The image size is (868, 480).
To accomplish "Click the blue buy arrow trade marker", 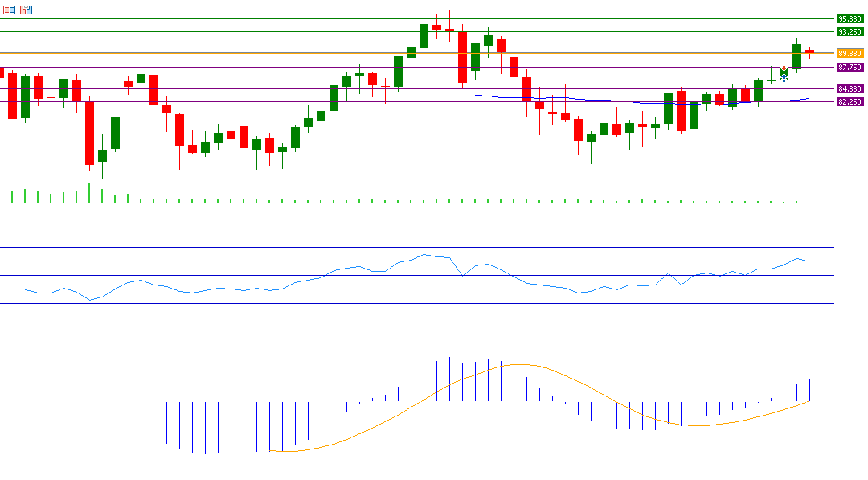I will click(x=784, y=77).
